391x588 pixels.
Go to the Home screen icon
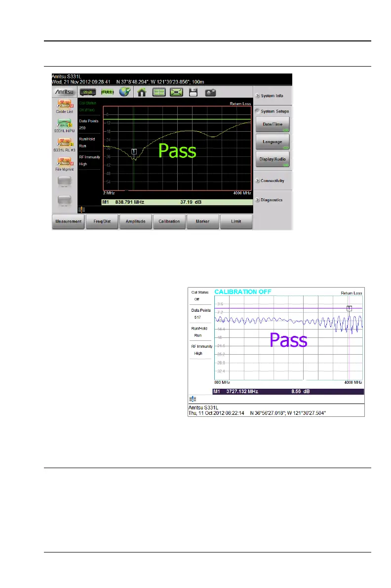point(142,92)
